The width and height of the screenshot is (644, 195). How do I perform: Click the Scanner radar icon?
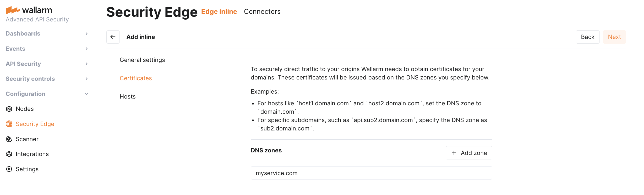(9, 139)
